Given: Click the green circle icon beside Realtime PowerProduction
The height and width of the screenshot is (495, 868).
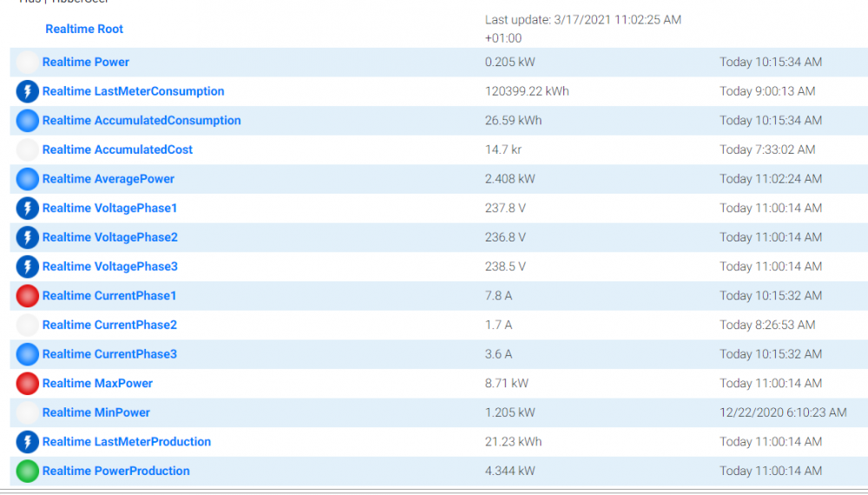Looking at the screenshot, I should (28, 472).
